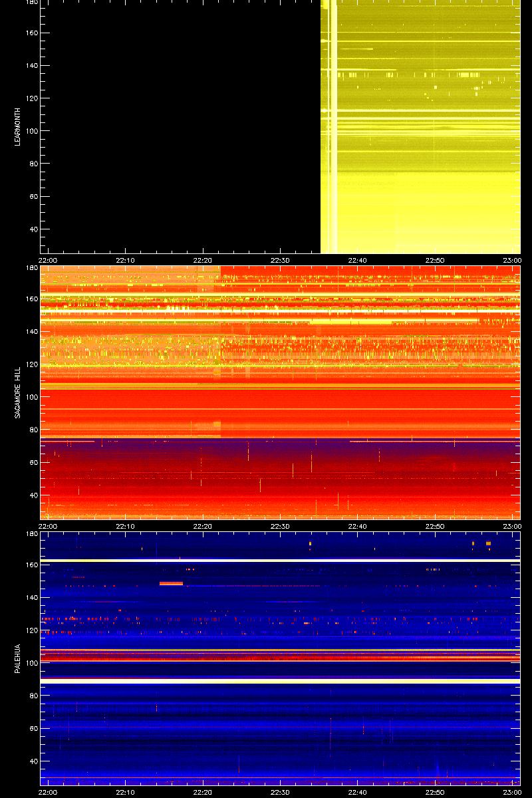Pick the 22:50 time label under the Palehua panel
This screenshot has height=798, width=532.
click(435, 792)
